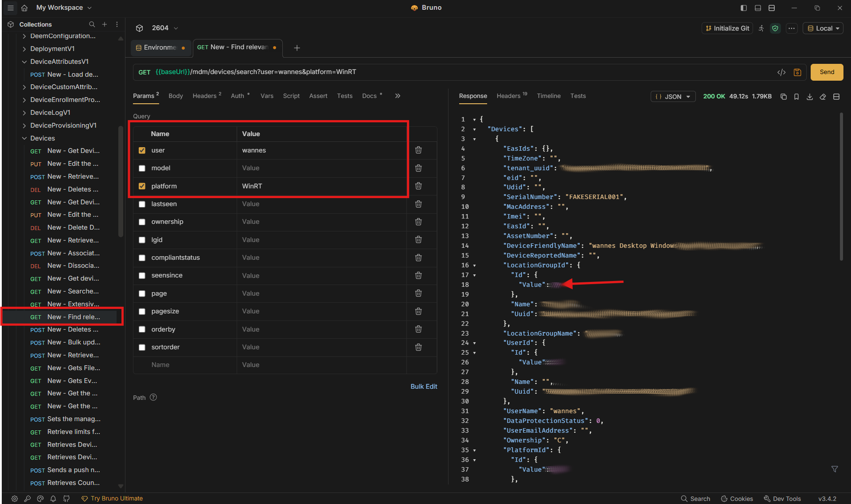Open the collections kebab menu

(117, 24)
